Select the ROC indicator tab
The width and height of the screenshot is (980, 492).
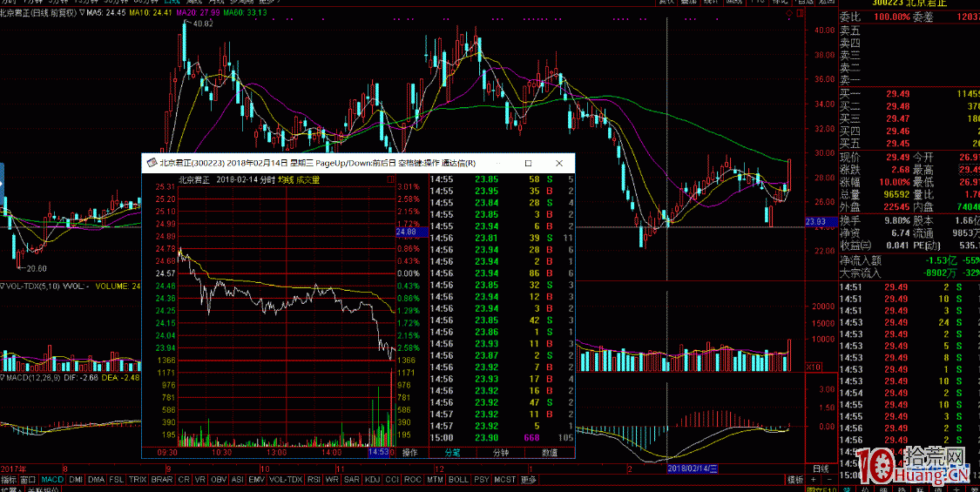coord(413,480)
